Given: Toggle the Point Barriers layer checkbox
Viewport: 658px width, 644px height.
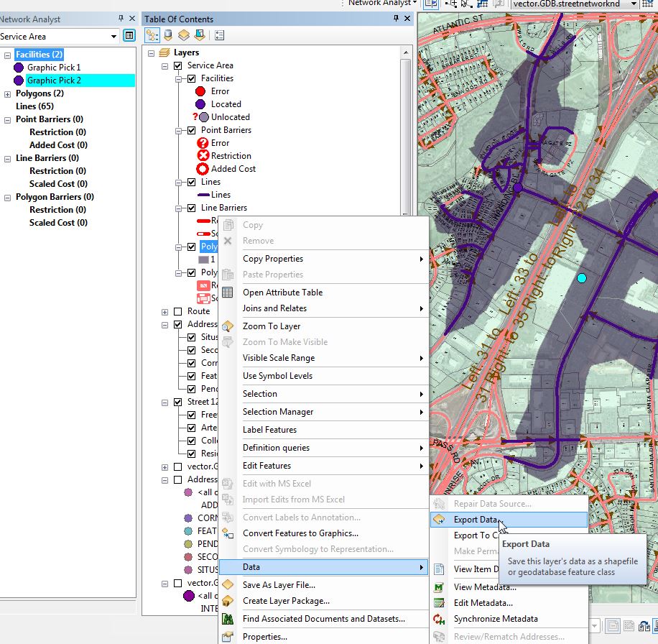Looking at the screenshot, I should 191,130.
